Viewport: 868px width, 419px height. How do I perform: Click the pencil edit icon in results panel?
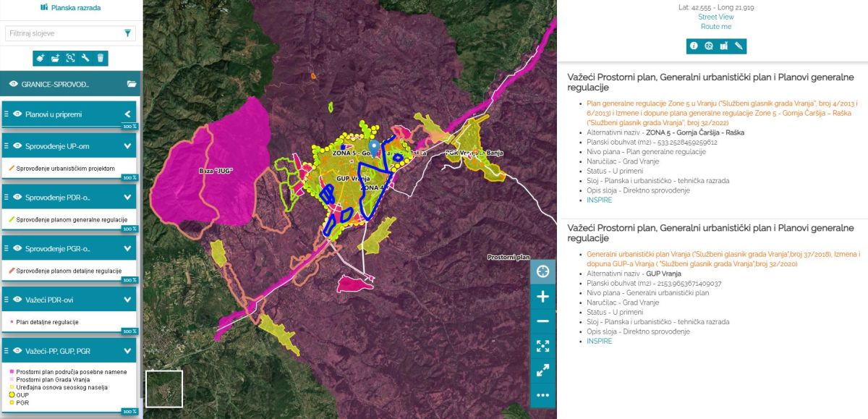point(739,46)
